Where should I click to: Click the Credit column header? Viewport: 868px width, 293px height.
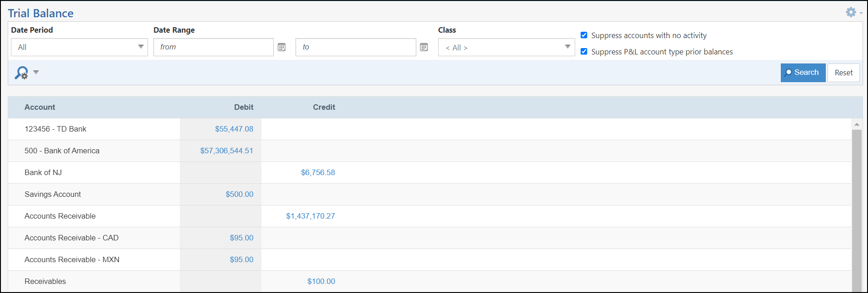[x=324, y=107]
